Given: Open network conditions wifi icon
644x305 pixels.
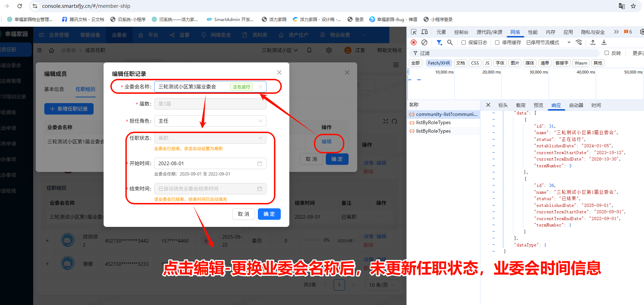Looking at the screenshot, I should [579, 42].
